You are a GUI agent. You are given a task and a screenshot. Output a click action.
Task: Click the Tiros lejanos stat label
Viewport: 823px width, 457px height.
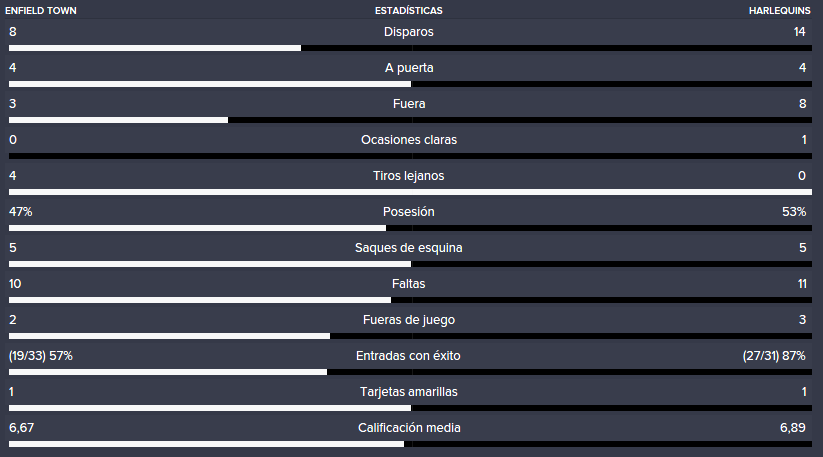[x=409, y=176]
